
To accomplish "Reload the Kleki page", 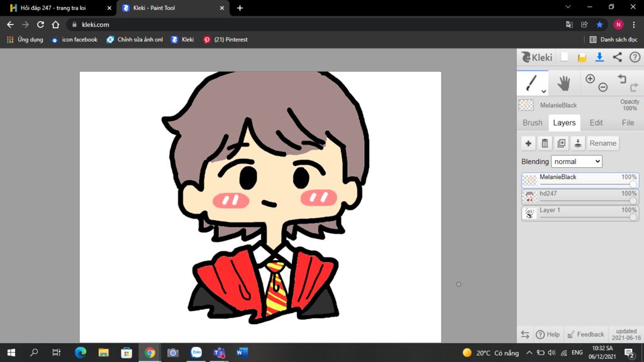I will click(40, 25).
